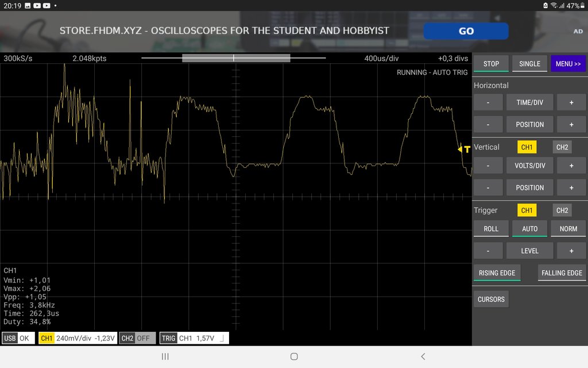Tap the vertical POSITION button
Viewport: 588px width, 368px height.
coord(529,188)
